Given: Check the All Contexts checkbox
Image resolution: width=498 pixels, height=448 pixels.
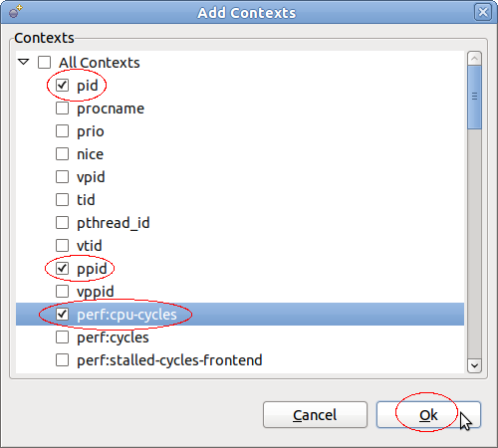Looking at the screenshot, I should [x=44, y=62].
